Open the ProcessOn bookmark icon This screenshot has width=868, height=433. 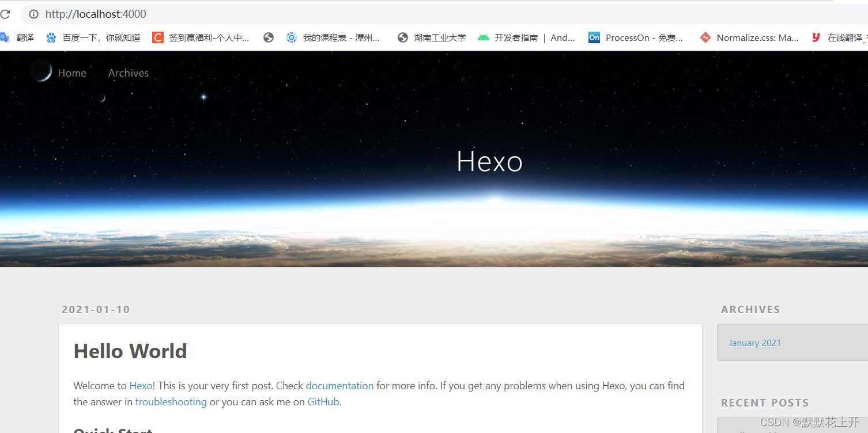pos(594,37)
